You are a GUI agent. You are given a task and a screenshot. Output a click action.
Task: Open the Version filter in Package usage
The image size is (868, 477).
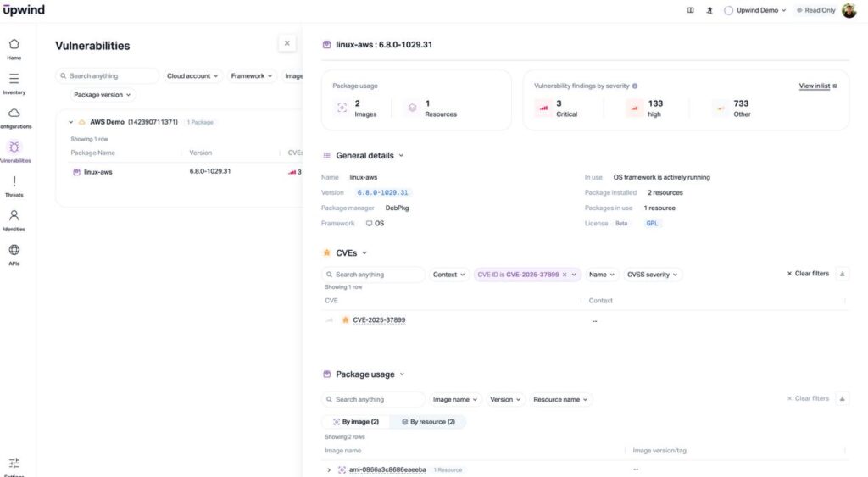pos(505,400)
